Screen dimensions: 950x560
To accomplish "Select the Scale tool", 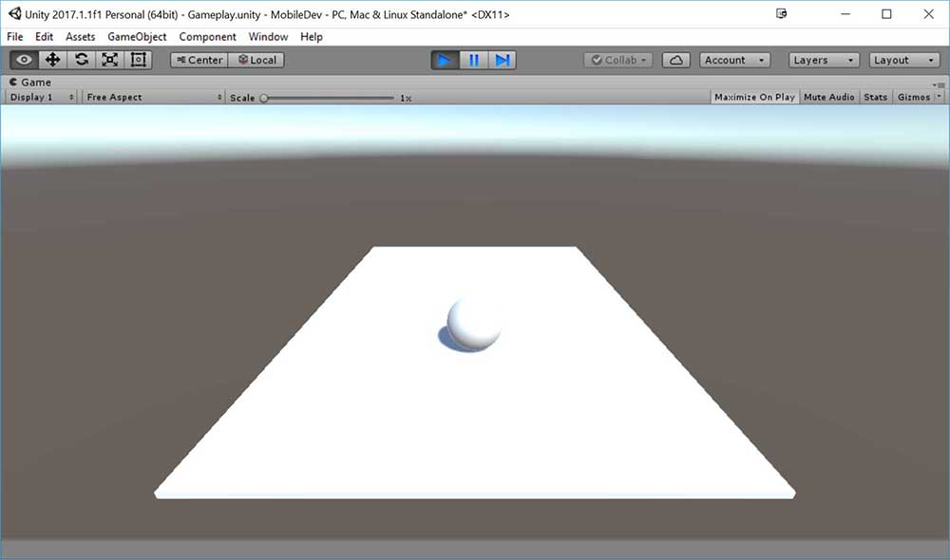I will click(x=110, y=60).
